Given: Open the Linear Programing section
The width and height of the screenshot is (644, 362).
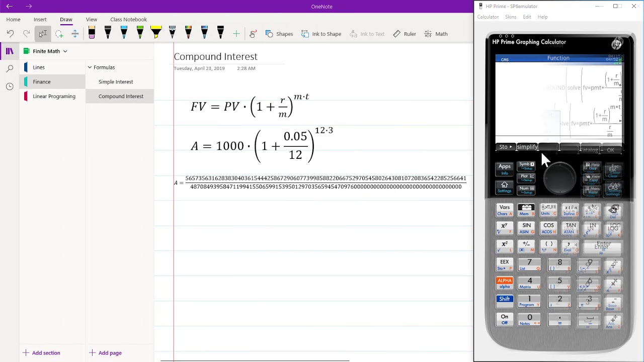Looking at the screenshot, I should [52, 96].
